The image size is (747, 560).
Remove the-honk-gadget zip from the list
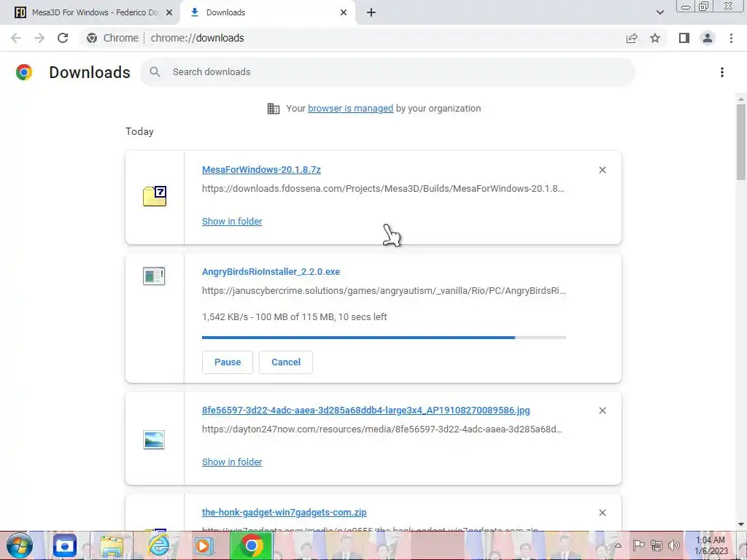coord(602,513)
